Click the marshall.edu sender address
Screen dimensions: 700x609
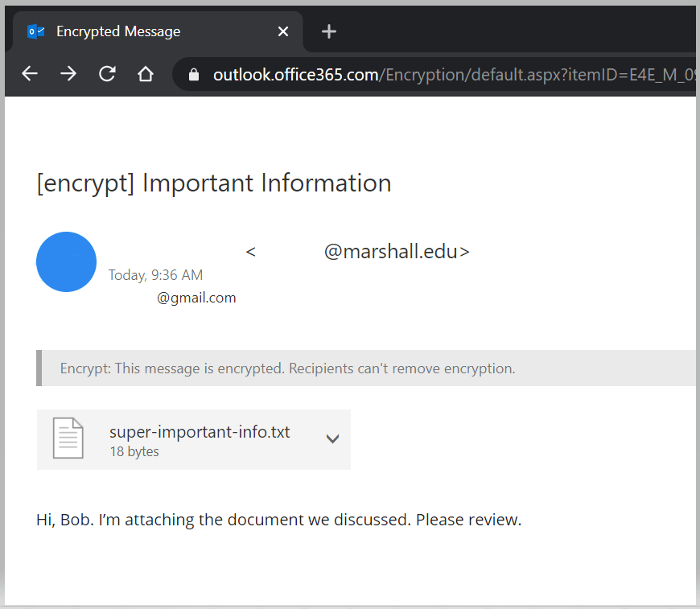pos(397,251)
